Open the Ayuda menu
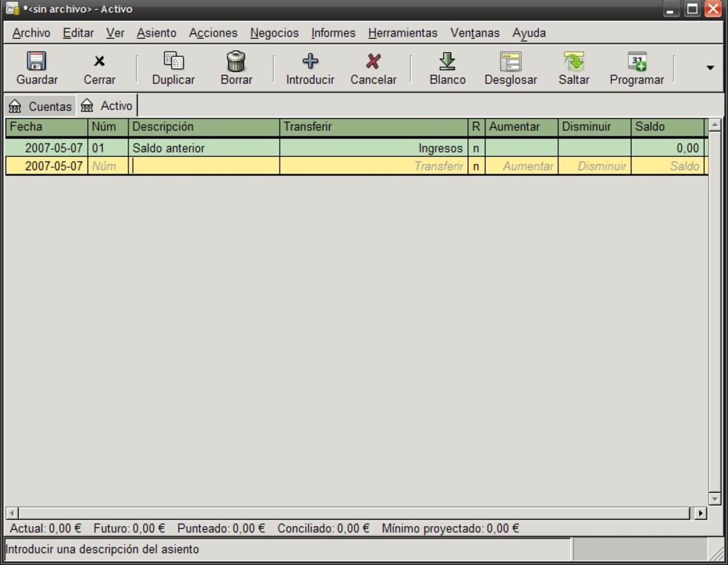Viewport: 728px width, 565px height. pos(529,33)
